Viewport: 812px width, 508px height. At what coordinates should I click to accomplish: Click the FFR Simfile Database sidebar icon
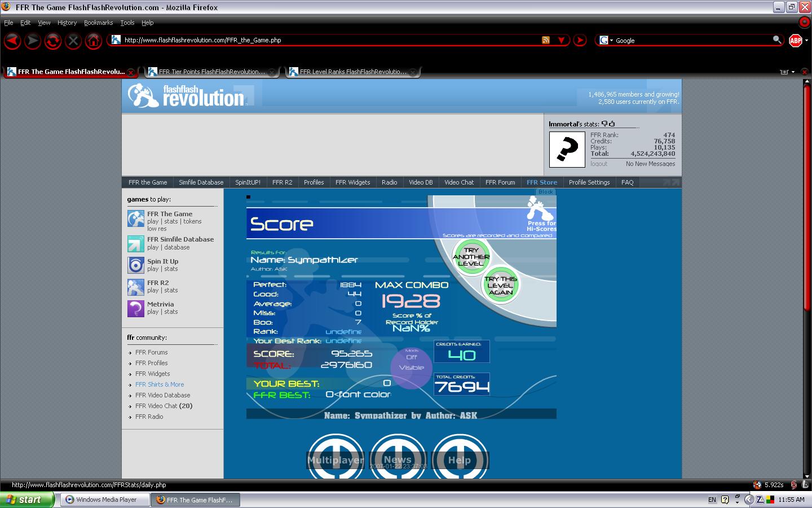pyautogui.click(x=136, y=244)
